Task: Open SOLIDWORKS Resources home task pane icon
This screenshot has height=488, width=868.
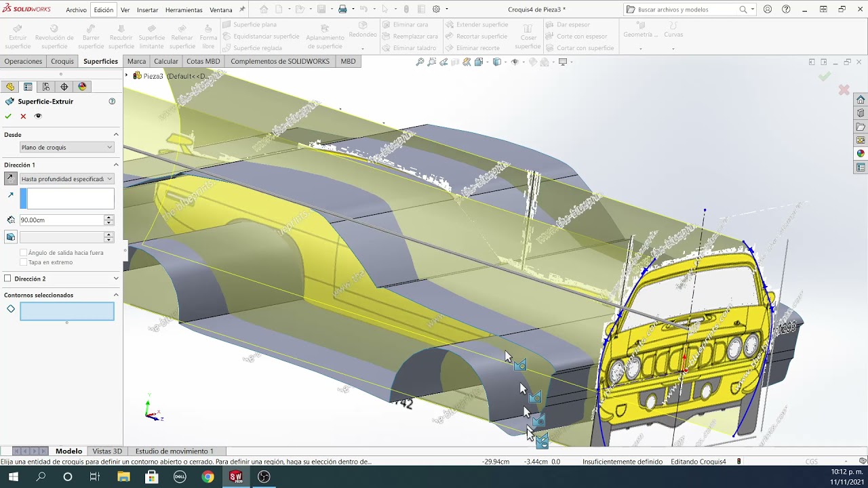Action: coord(861,100)
